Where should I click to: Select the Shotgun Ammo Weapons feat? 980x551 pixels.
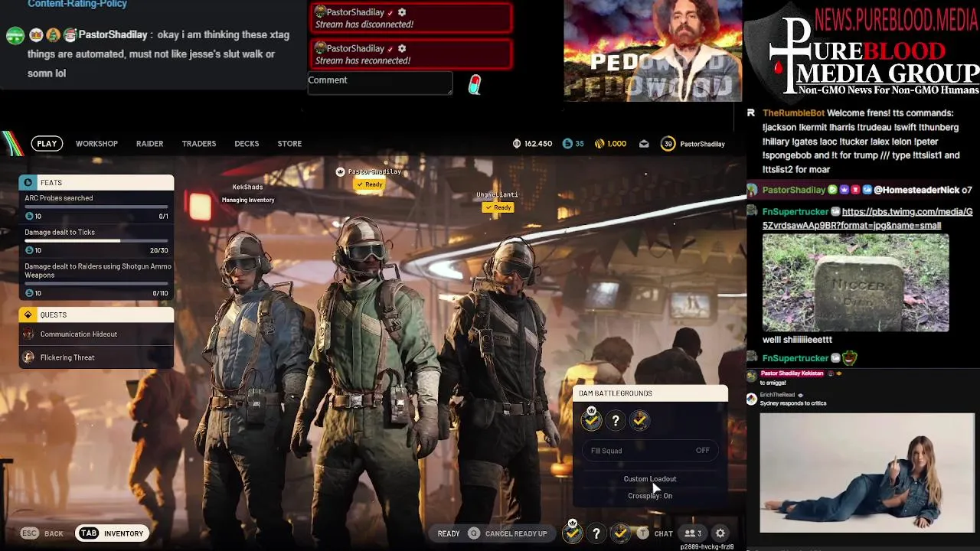click(96, 279)
